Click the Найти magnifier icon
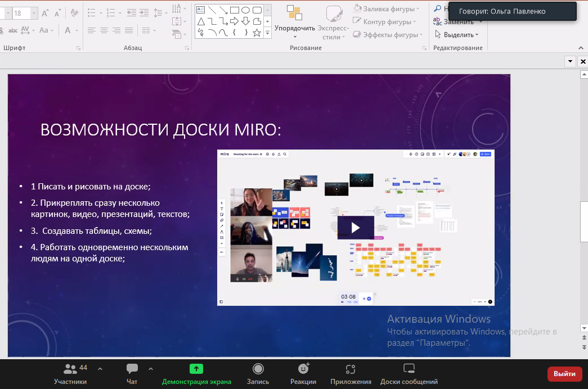The height and width of the screenshot is (389, 588). [x=437, y=8]
